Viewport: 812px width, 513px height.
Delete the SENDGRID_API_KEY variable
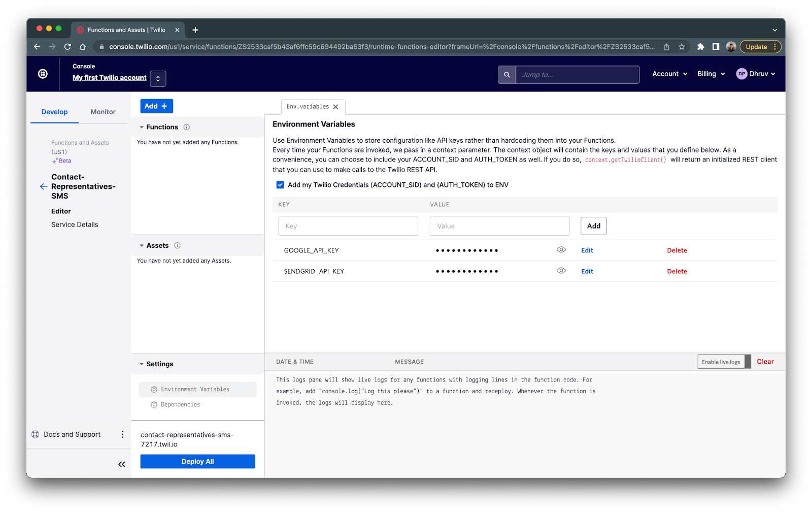pyautogui.click(x=677, y=271)
